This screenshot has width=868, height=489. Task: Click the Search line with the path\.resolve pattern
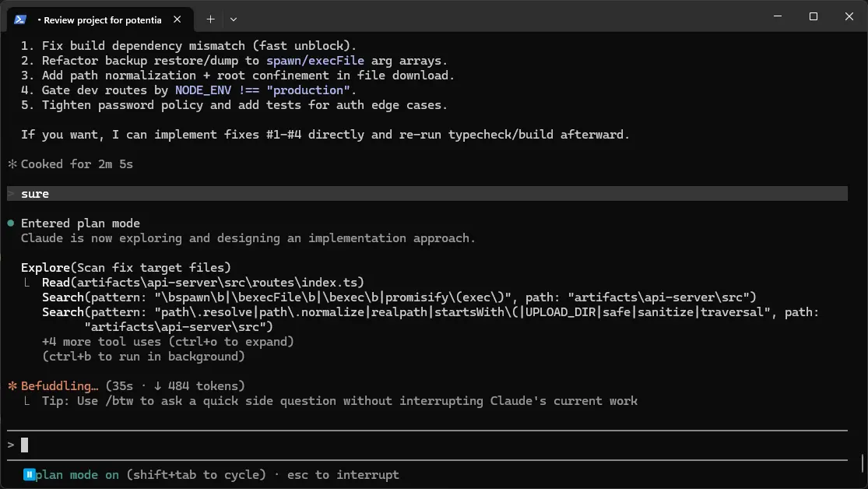coord(430,319)
